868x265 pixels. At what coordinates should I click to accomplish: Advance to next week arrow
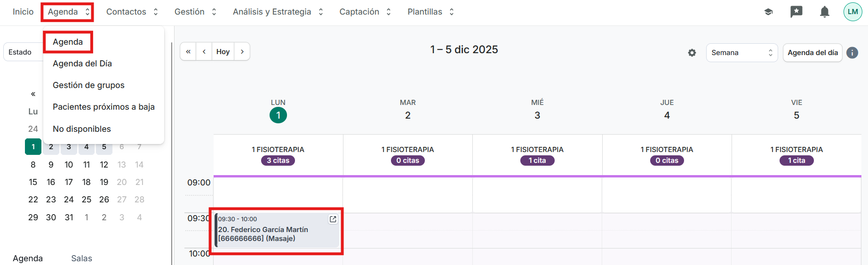click(x=242, y=52)
